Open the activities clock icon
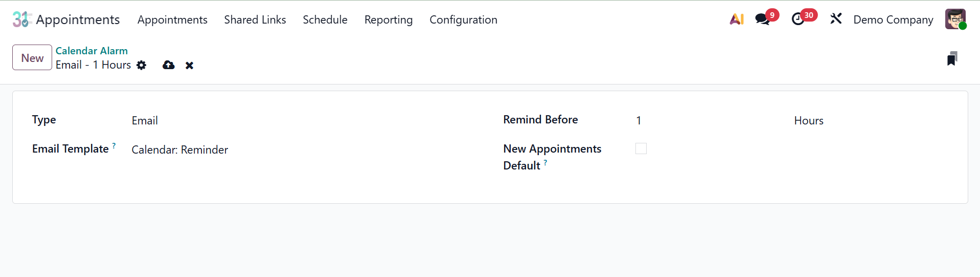The image size is (980, 277). [798, 19]
